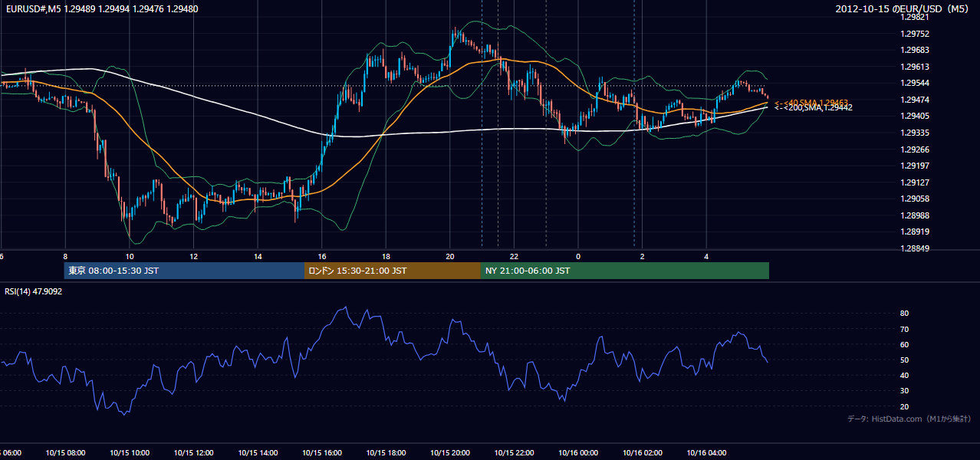This screenshot has width=980, height=460.
Task: Click the 1.29544 price axis label
Action: [x=916, y=83]
